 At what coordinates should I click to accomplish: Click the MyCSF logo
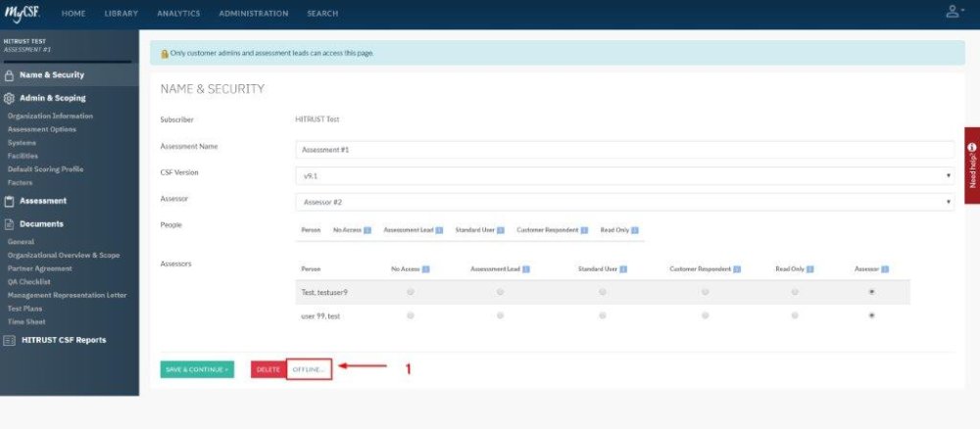(23, 13)
